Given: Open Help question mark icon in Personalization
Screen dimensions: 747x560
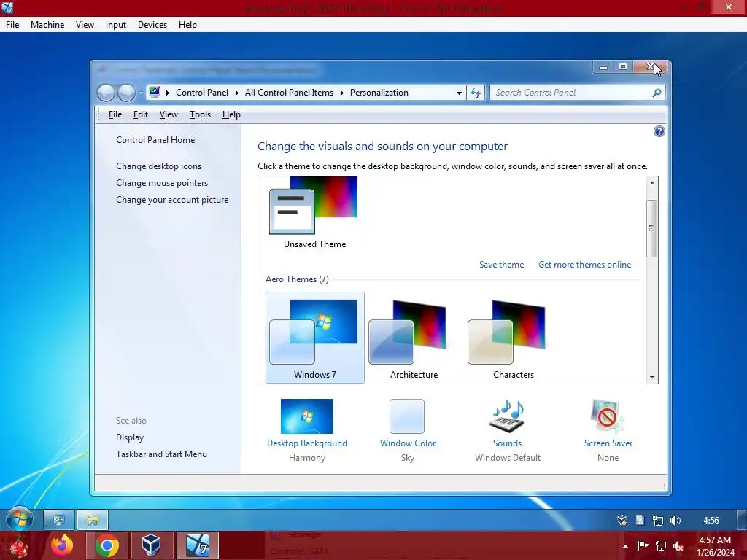Looking at the screenshot, I should (x=659, y=131).
